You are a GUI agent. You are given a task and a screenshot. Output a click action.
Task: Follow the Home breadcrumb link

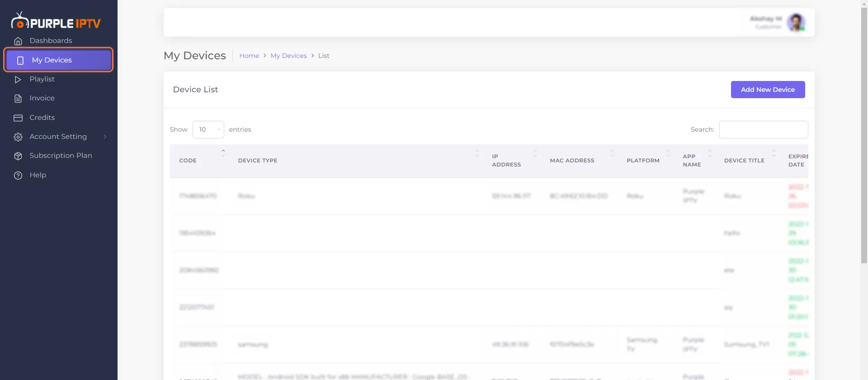click(249, 56)
